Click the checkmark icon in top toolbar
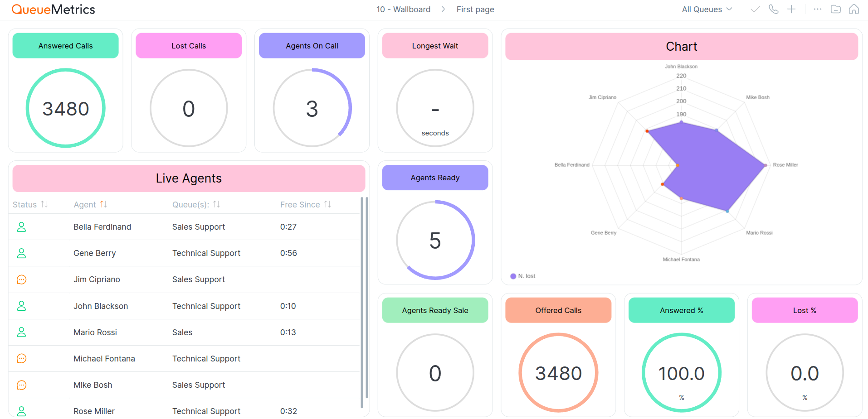Viewport: 868px width, 419px height. click(755, 10)
